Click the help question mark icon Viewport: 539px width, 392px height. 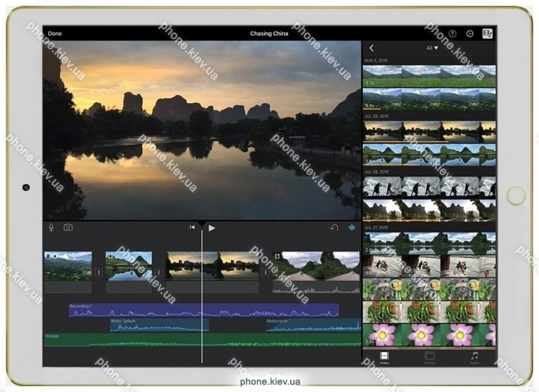tap(452, 33)
